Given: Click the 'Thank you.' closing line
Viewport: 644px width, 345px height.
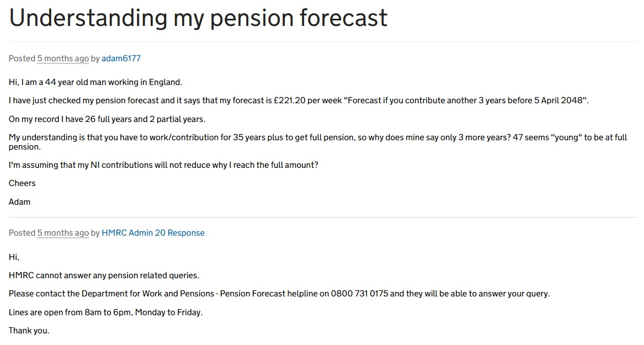Looking at the screenshot, I should pos(29,331).
